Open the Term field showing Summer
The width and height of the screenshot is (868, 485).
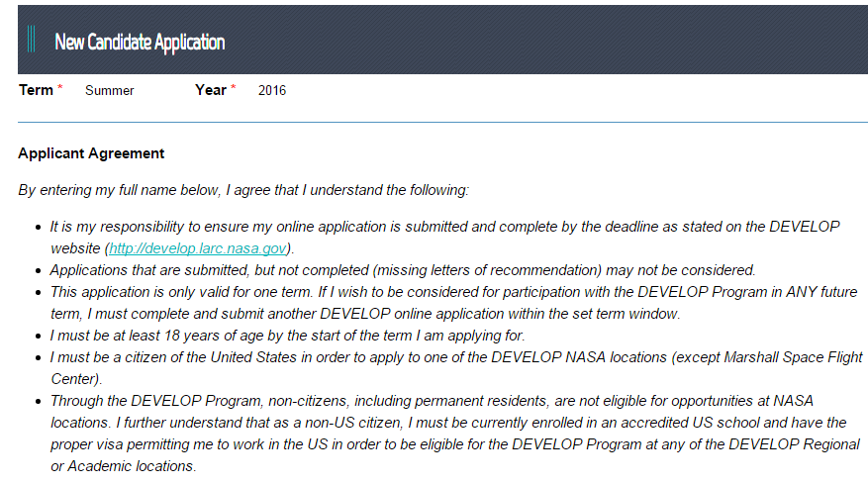tap(110, 91)
